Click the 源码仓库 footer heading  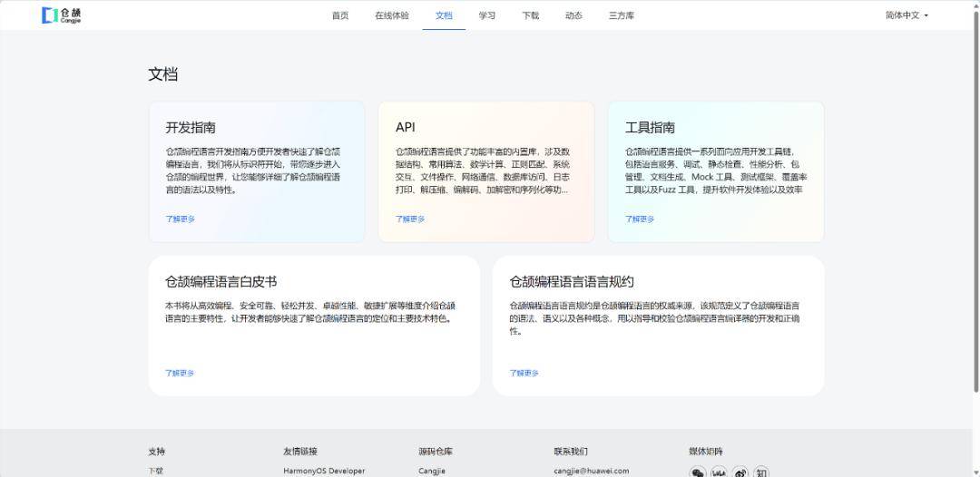tap(436, 452)
